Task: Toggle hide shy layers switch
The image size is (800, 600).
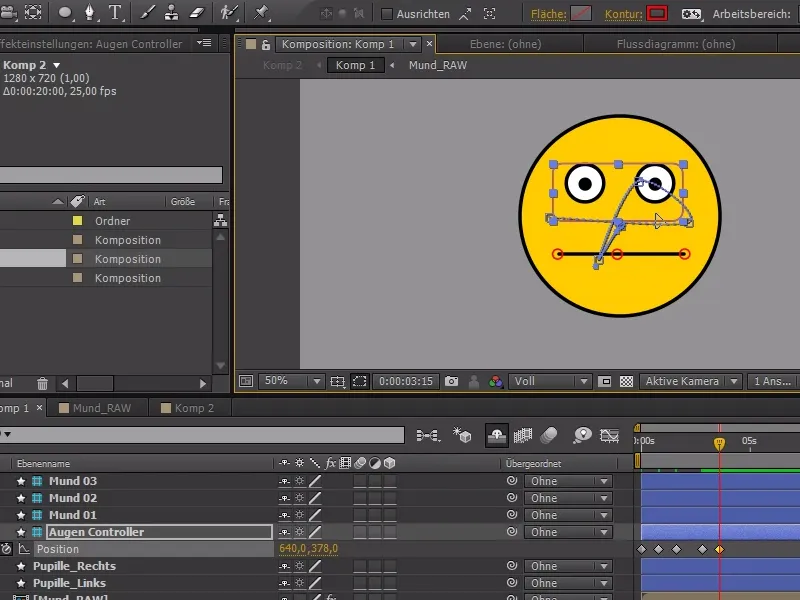Action: tap(497, 435)
